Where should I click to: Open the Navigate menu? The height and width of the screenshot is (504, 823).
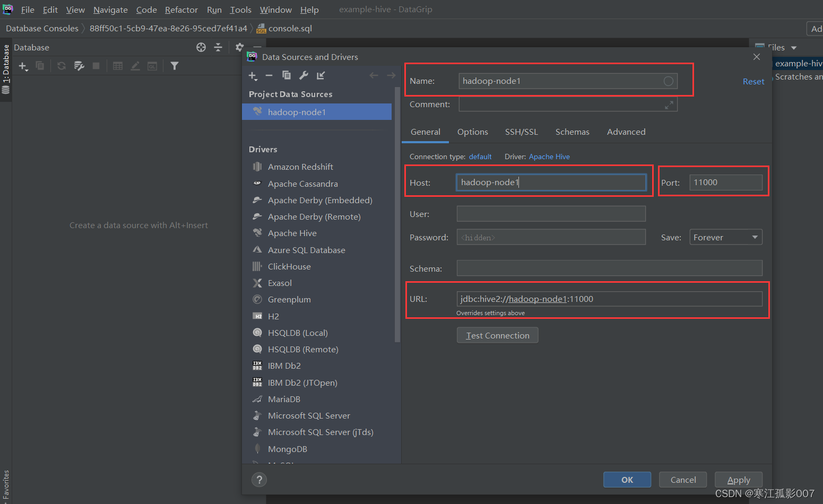[110, 10]
